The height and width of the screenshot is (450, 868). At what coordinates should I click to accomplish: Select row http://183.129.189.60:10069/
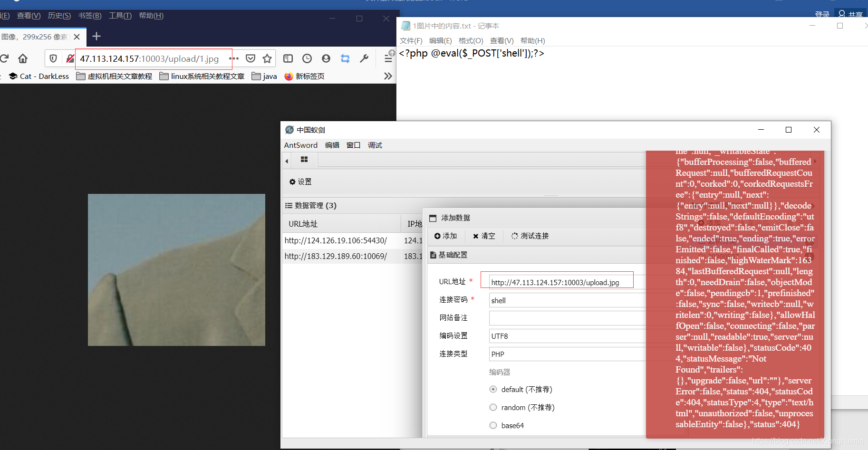(x=352, y=256)
